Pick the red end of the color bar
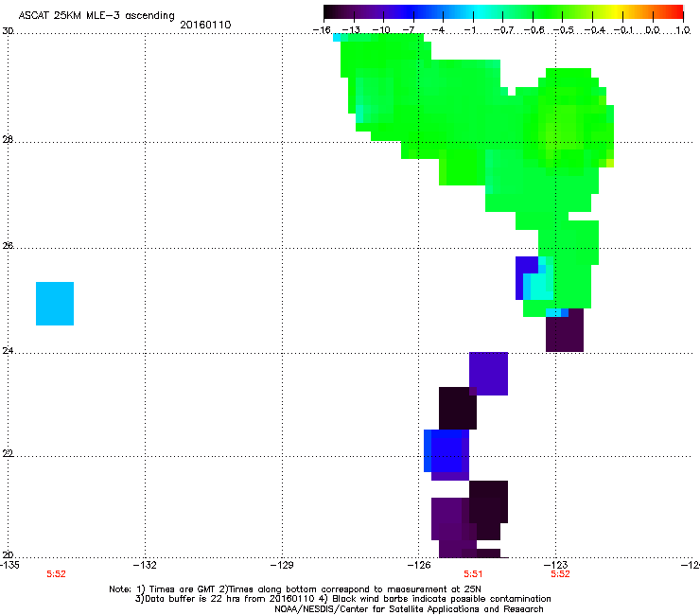The height and width of the screenshot is (615, 700). 677,11
